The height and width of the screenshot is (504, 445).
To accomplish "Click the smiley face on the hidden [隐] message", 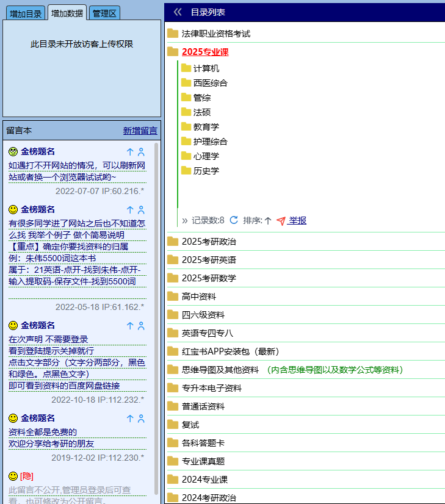I will coord(13,476).
